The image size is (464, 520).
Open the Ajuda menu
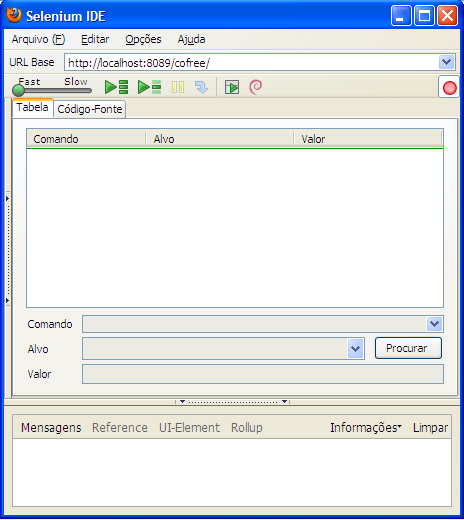point(191,39)
